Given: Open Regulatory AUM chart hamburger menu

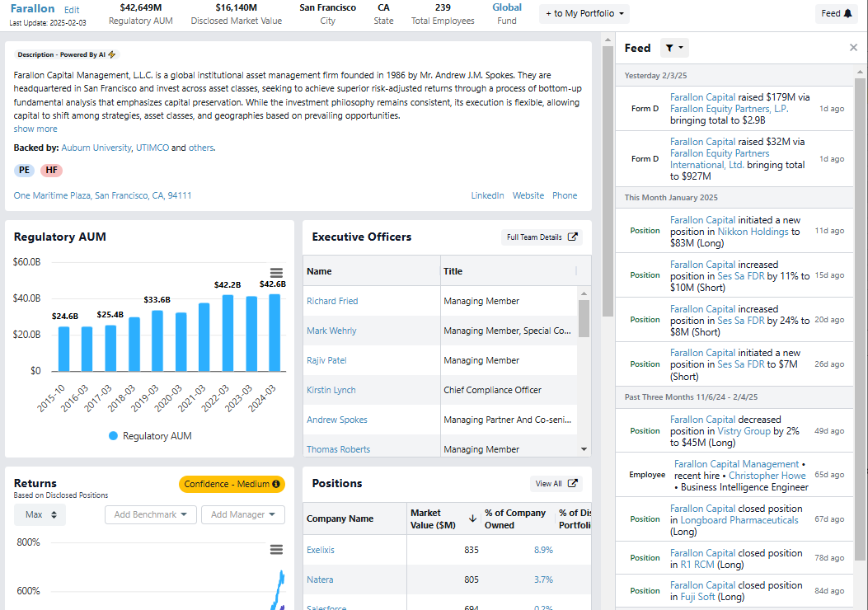Looking at the screenshot, I should (276, 273).
